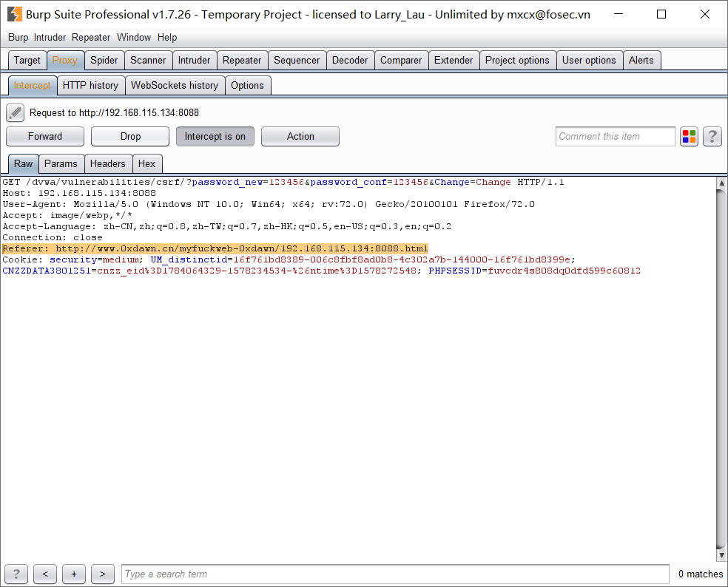Click the scrollbar up arrow
The width and height of the screenshot is (728, 587).
[721, 183]
